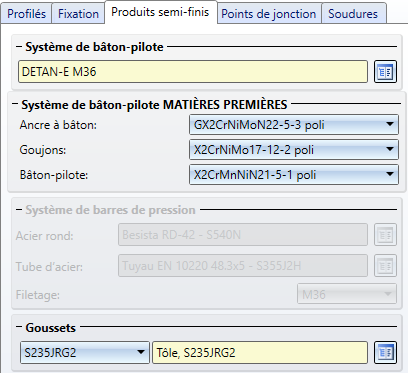Image resolution: width=408 pixels, height=373 pixels.
Task: Collapse Système de barres de pression section
Action: tap(19, 209)
